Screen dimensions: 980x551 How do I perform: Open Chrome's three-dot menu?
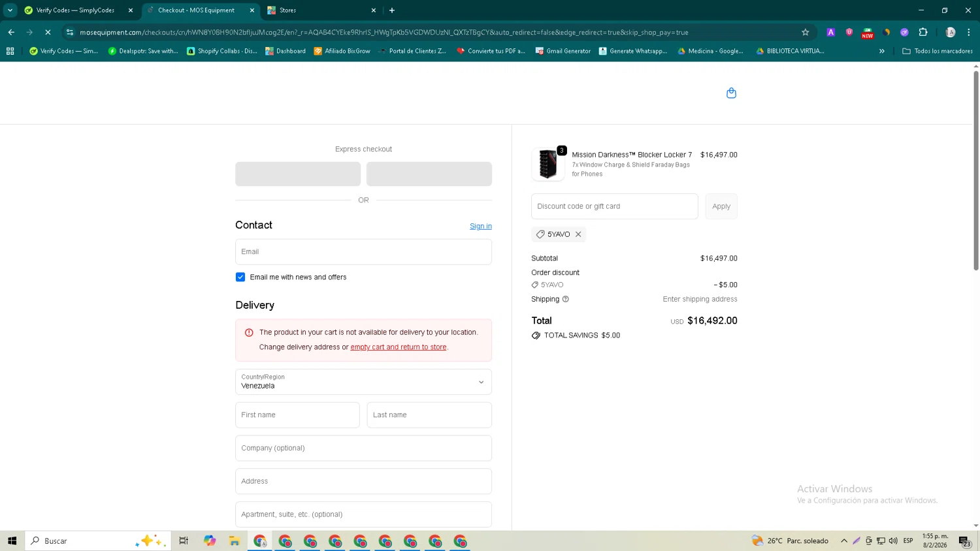point(968,32)
